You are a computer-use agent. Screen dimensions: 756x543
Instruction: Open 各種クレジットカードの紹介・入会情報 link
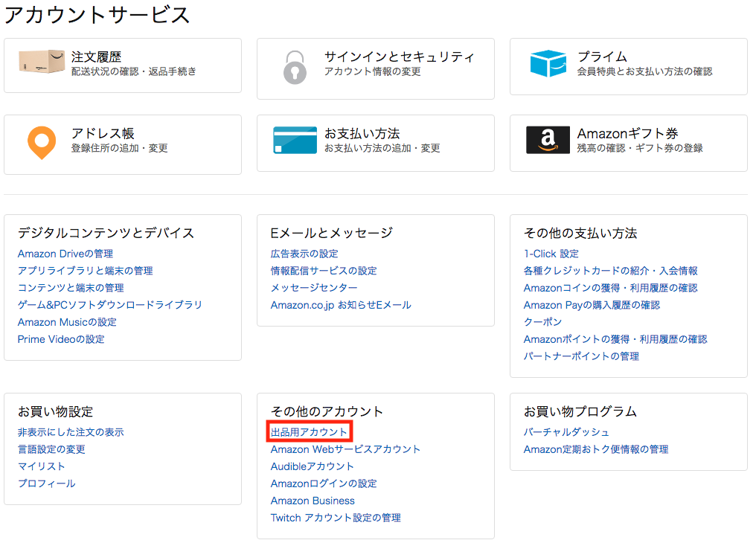tap(611, 271)
